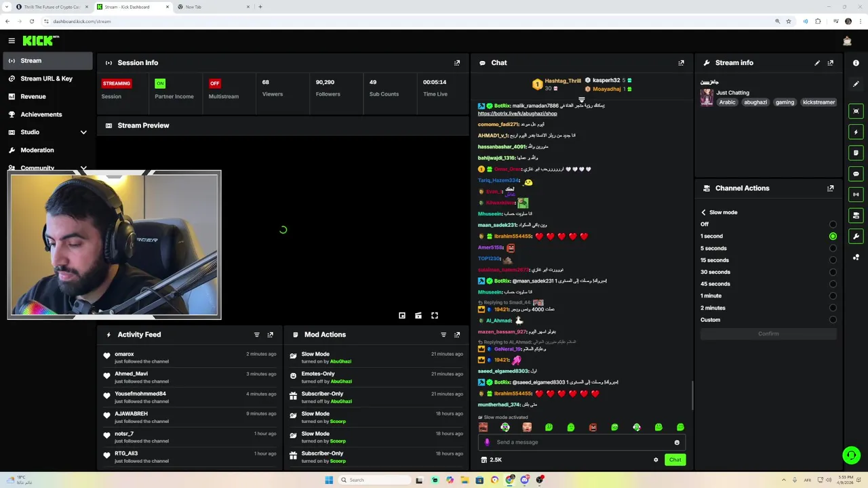Click the wrench icon in right sidebar
868x488 pixels.
coord(856,237)
